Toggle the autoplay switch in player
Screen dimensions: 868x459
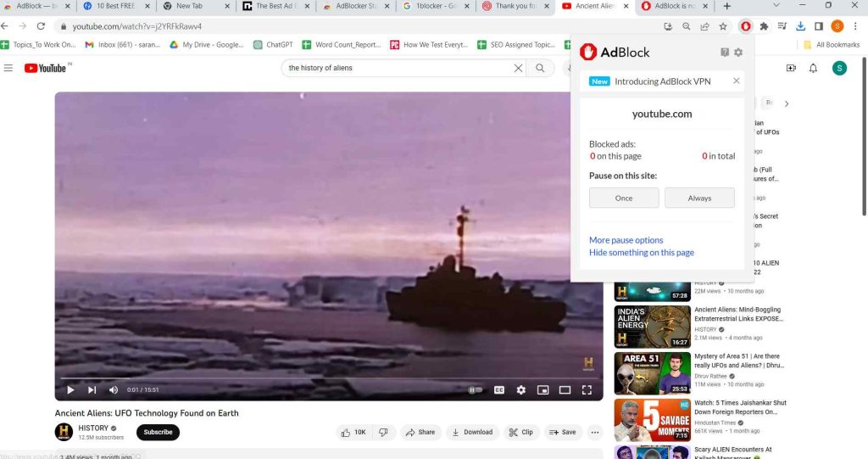(475, 389)
